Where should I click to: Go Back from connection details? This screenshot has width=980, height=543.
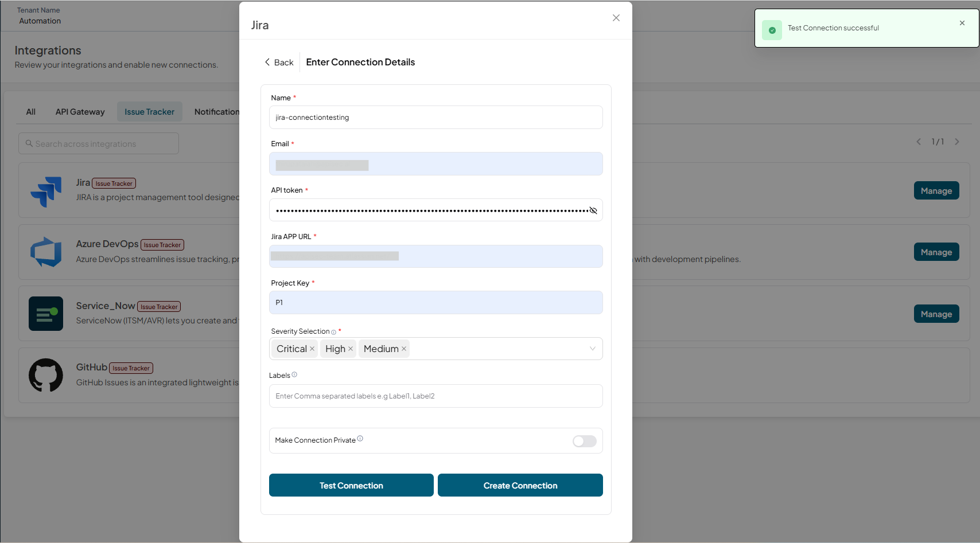[x=279, y=62]
